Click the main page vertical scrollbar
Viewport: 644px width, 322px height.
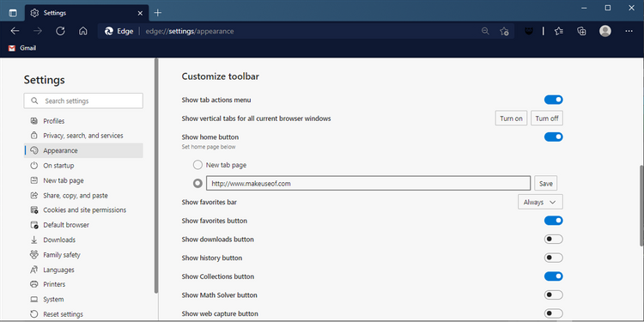[641, 205]
